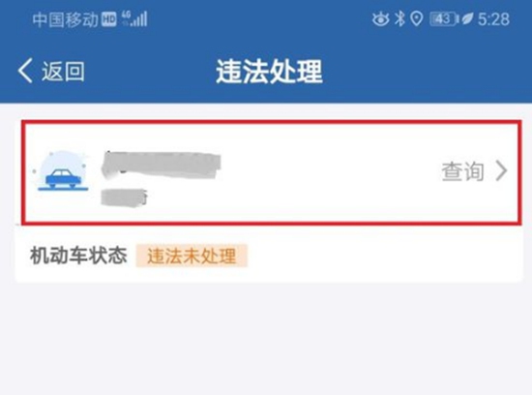Image resolution: width=532 pixels, height=395 pixels.
Task: Tap the battery level indicator
Action: [444, 19]
